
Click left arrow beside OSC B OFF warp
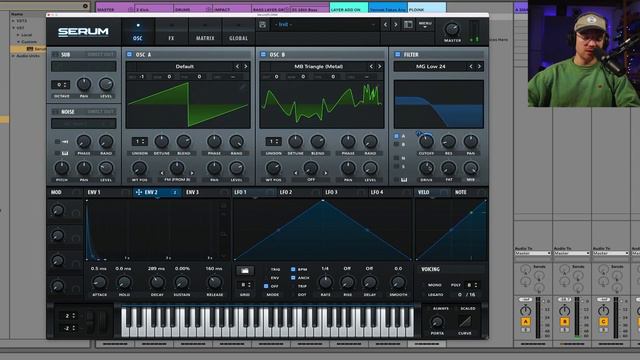[x=296, y=173]
